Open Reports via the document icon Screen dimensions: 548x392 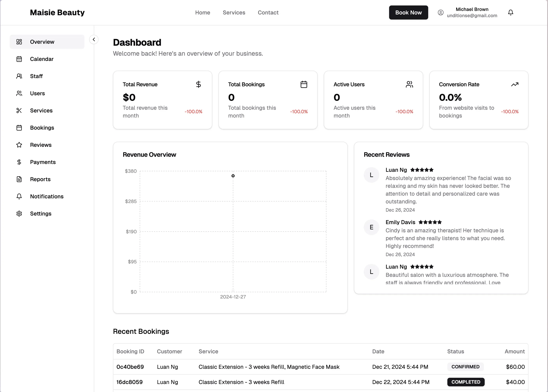19,179
